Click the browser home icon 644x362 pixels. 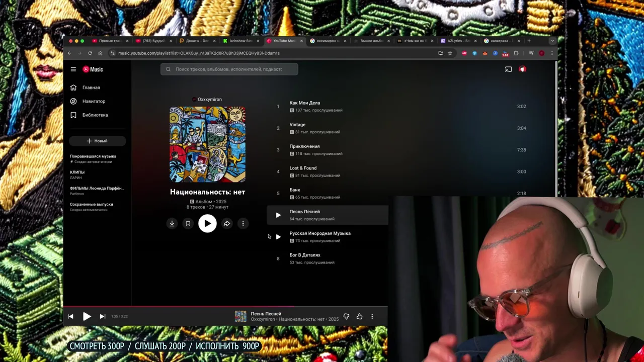100,53
